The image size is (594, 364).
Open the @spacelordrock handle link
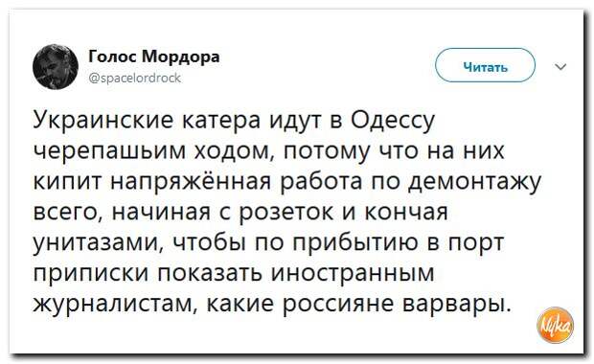[134, 78]
